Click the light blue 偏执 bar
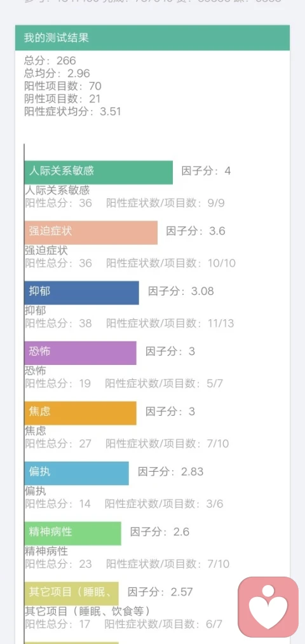The image size is (305, 644). [x=77, y=473]
